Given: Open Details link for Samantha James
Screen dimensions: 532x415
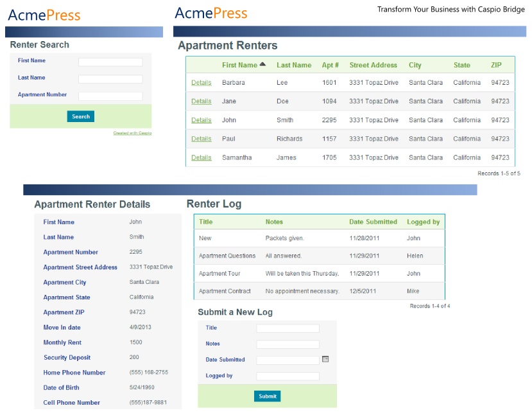Looking at the screenshot, I should point(201,157).
